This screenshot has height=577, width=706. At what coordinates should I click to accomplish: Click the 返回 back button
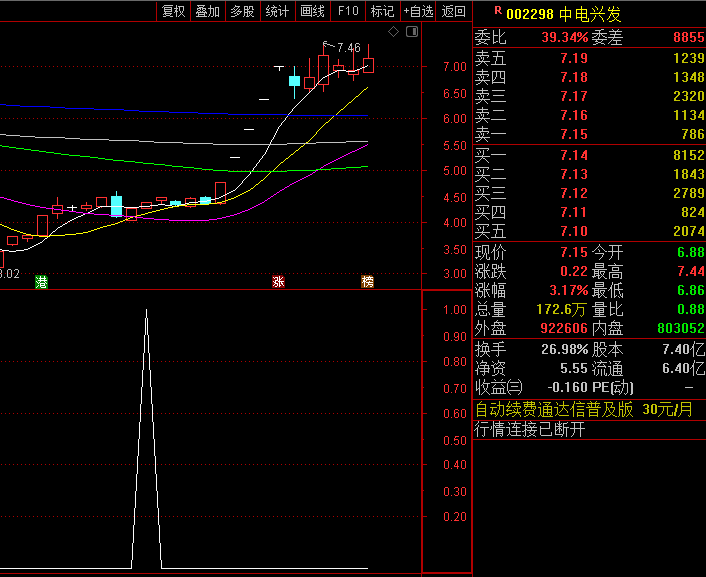click(454, 11)
